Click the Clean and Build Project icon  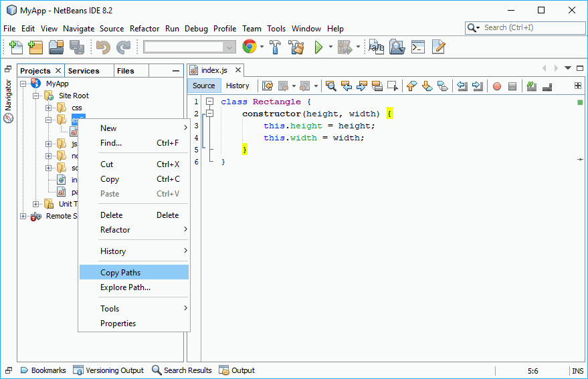[x=296, y=47]
